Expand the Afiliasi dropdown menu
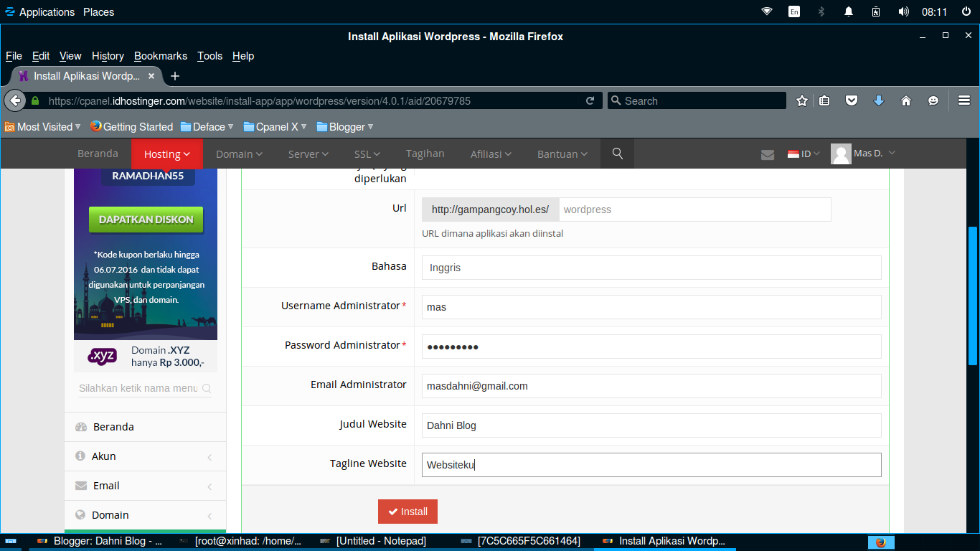This screenshot has width=980, height=551. [491, 154]
